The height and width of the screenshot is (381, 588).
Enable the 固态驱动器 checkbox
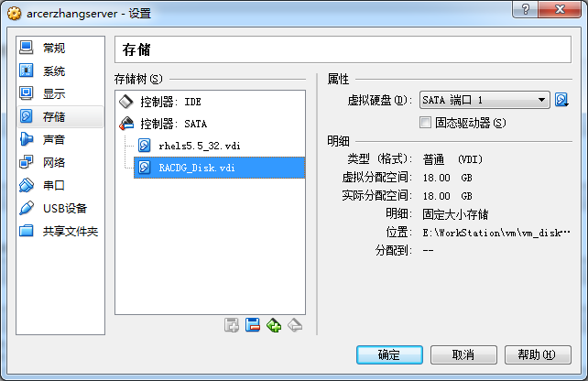point(425,122)
